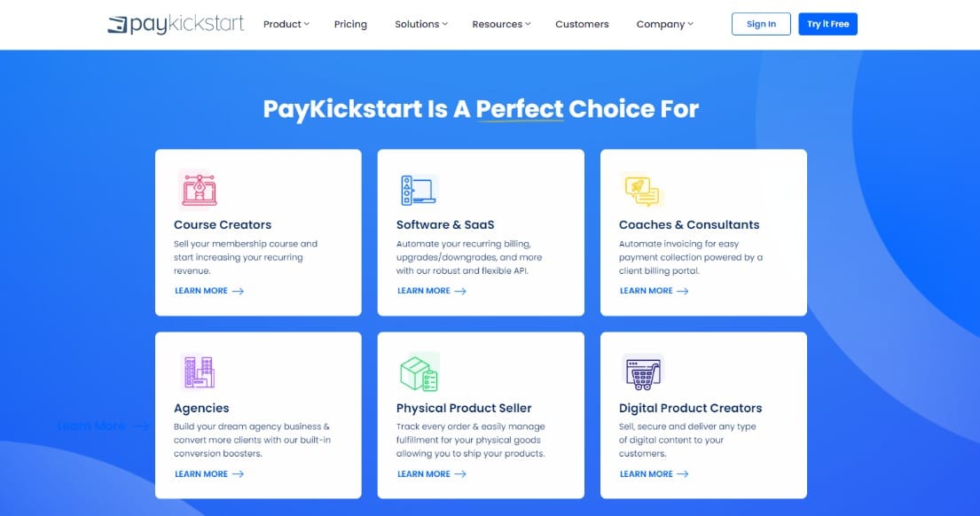Click the Course Creators laptop icon
The height and width of the screenshot is (516, 980).
click(199, 190)
